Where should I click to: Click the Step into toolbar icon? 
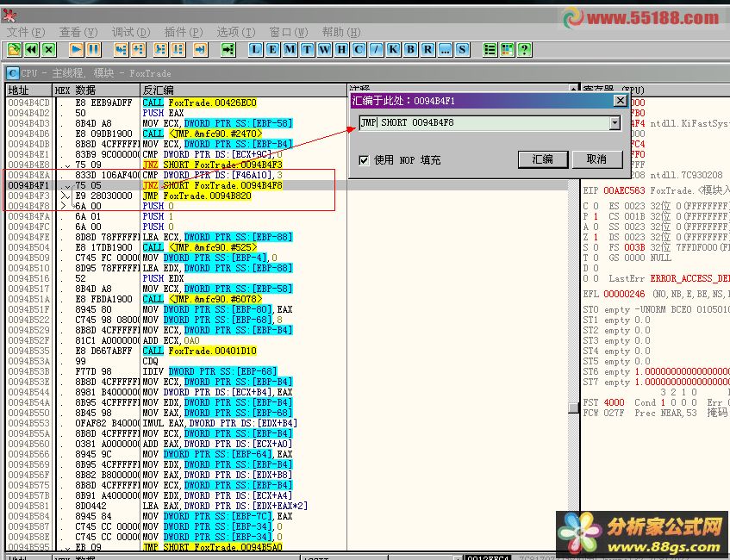(121, 49)
